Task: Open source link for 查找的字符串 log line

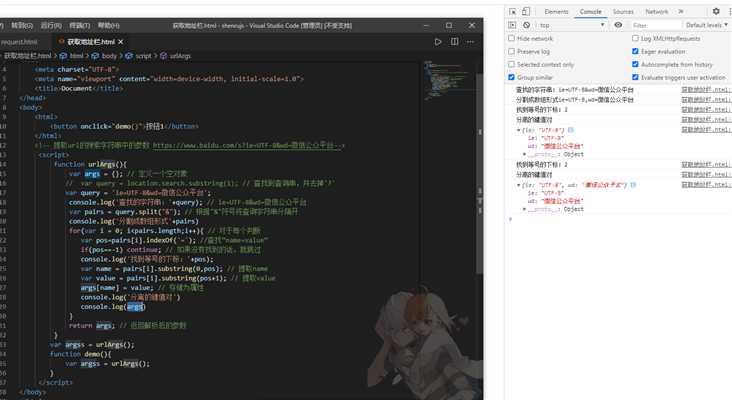Action: 705,90
